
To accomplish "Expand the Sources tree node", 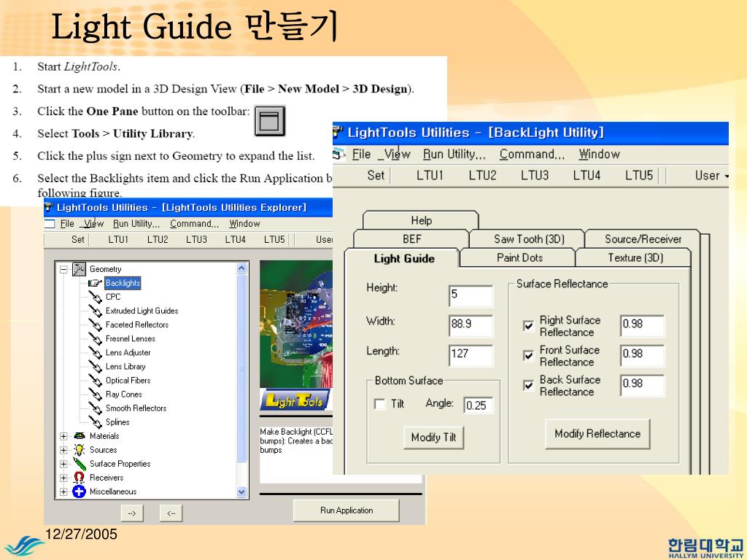I will tap(63, 450).
